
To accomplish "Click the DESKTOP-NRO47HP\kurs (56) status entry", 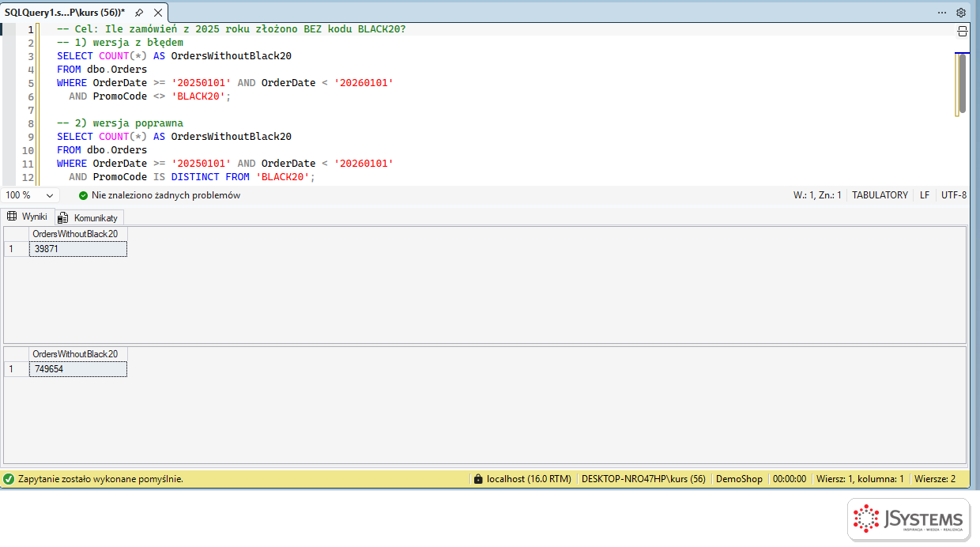I will click(643, 479).
